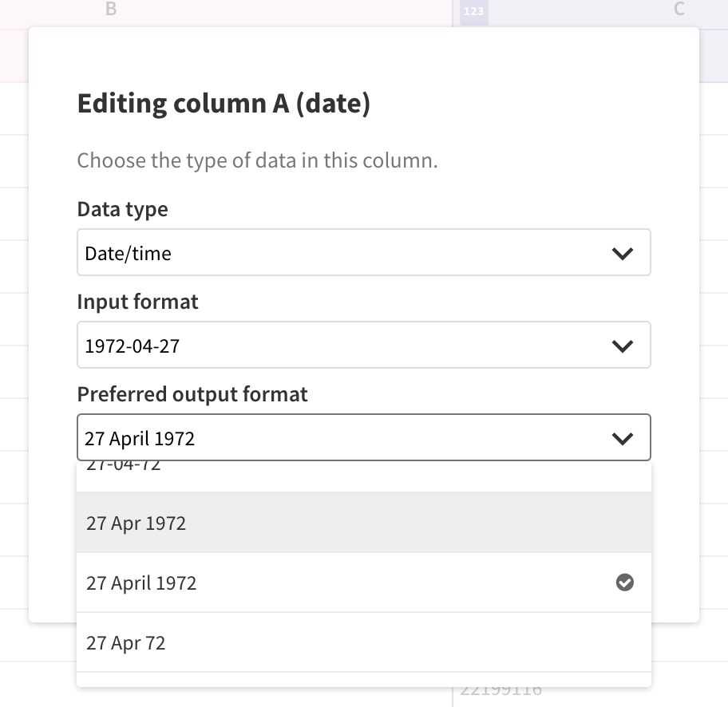The width and height of the screenshot is (728, 707).
Task: Collapse the Preferred output format dropdown
Action: pyautogui.click(x=363, y=437)
